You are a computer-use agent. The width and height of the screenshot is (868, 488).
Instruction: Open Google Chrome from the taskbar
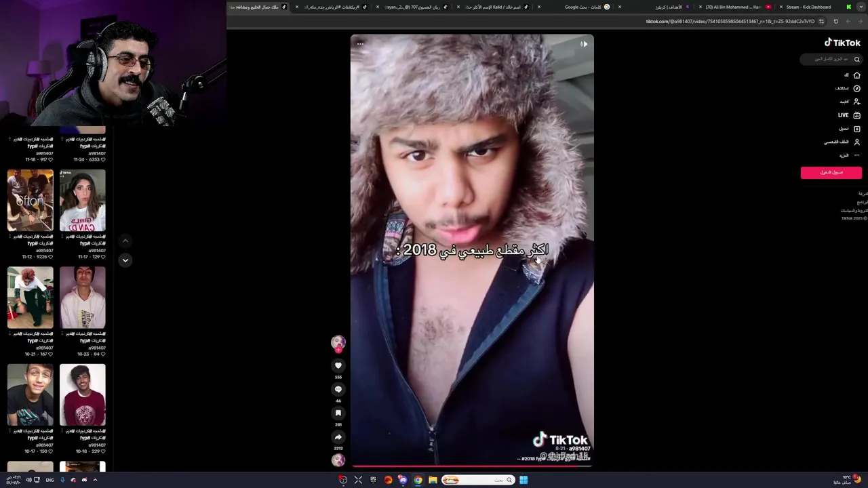(x=418, y=480)
